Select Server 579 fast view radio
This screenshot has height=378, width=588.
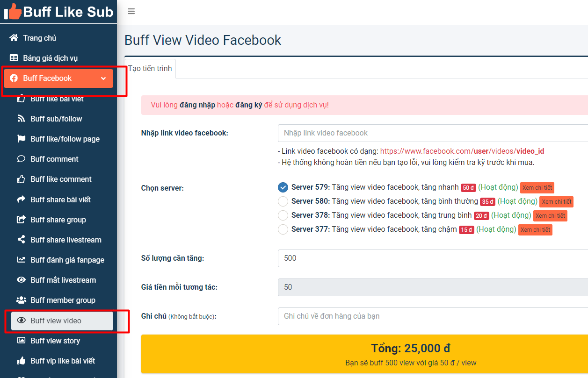(283, 187)
